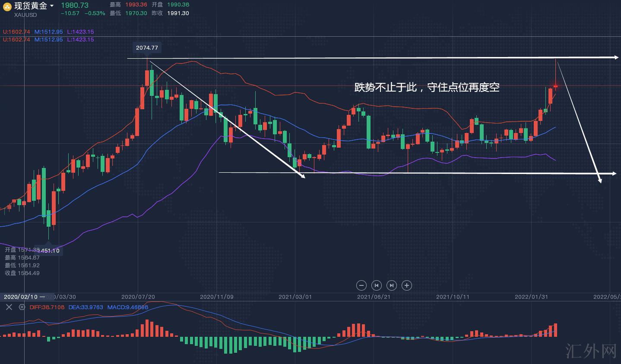Click the 1451.10 low price label
The image size is (621, 364).
tap(49, 250)
